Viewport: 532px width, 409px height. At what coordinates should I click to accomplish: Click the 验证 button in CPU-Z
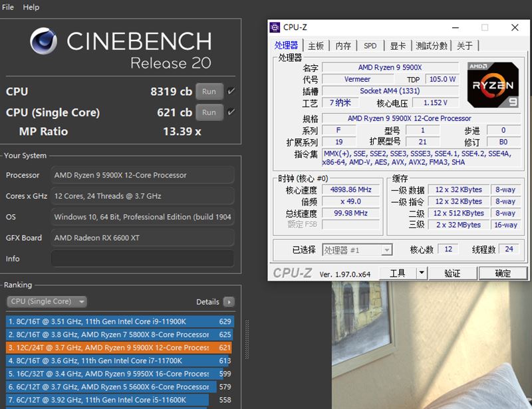[452, 273]
